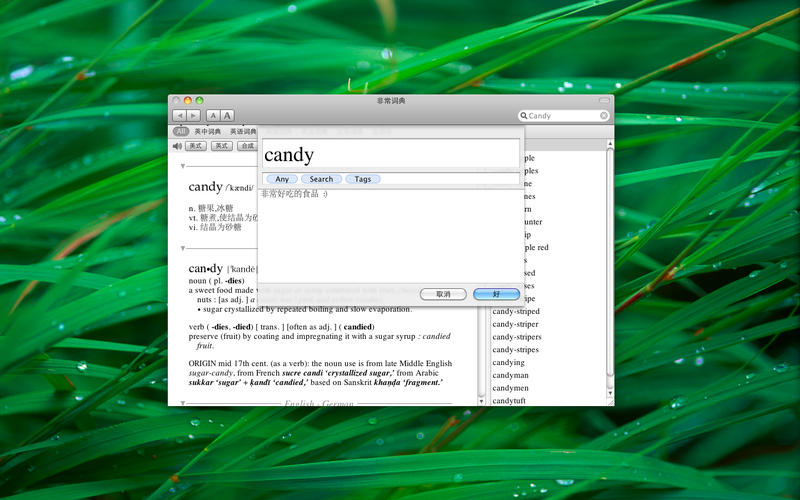Choose the 合成 pronunciation button
The width and height of the screenshot is (800, 500).
(247, 146)
